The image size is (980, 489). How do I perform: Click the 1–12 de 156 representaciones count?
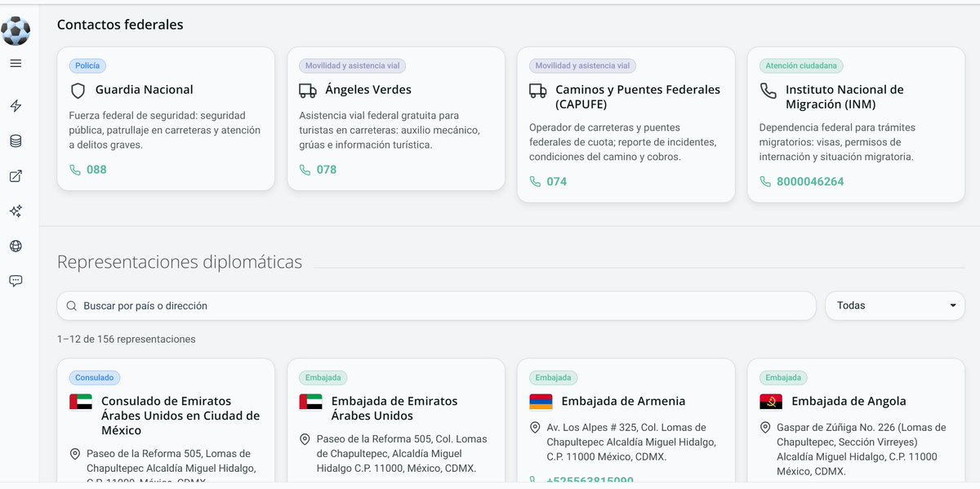click(x=127, y=339)
